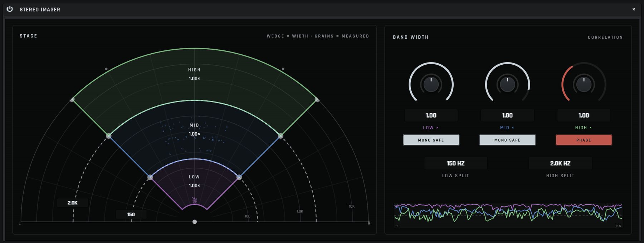
Task: Click the origin dot on the stage baseline
Action: point(195,222)
